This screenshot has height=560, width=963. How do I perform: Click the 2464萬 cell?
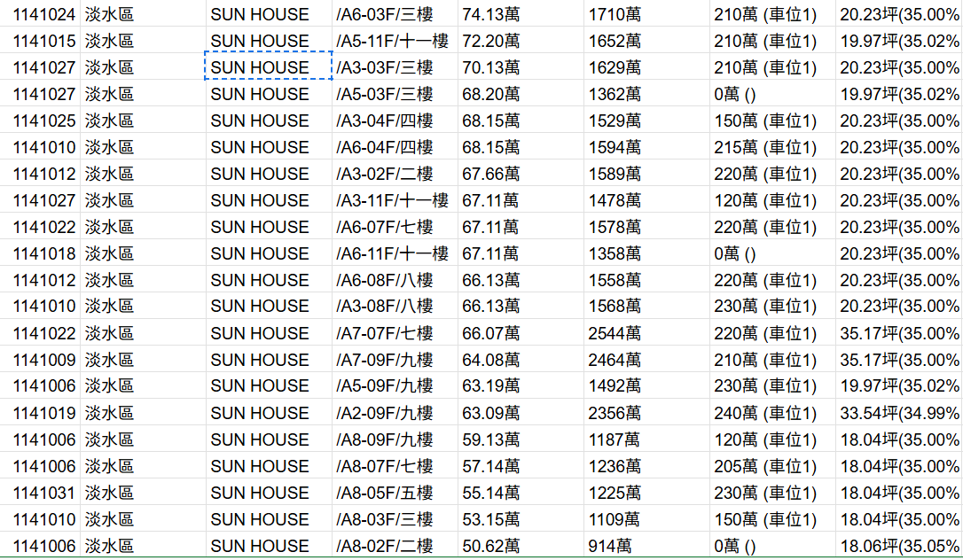point(646,359)
